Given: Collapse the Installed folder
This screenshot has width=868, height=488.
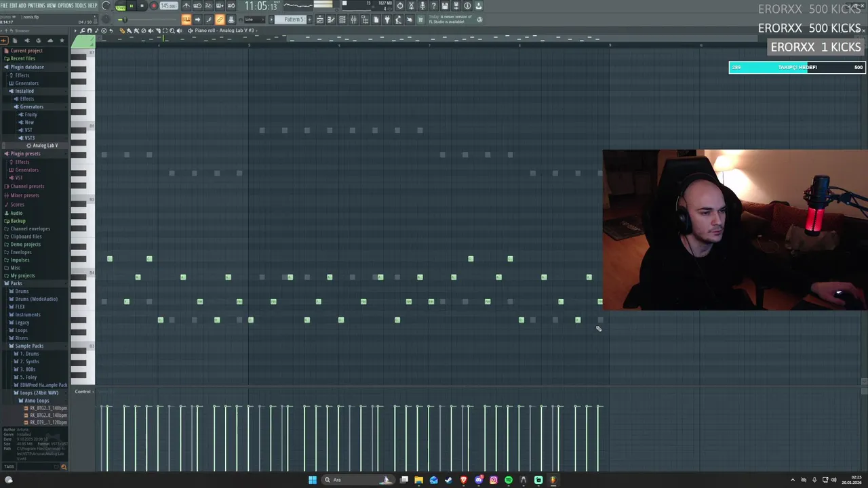Looking at the screenshot, I should 24,91.
